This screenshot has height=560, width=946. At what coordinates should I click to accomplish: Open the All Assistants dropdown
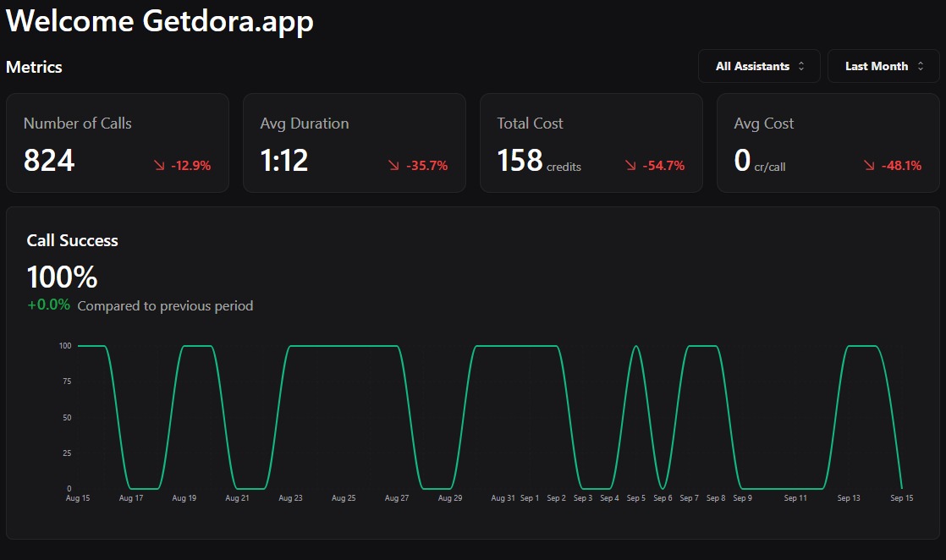tap(758, 66)
